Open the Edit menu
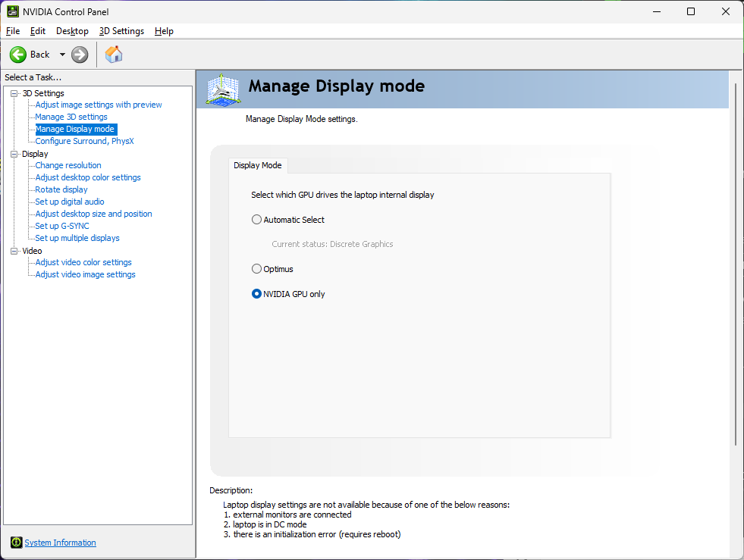Screen dimensions: 744x560 (x=37, y=31)
